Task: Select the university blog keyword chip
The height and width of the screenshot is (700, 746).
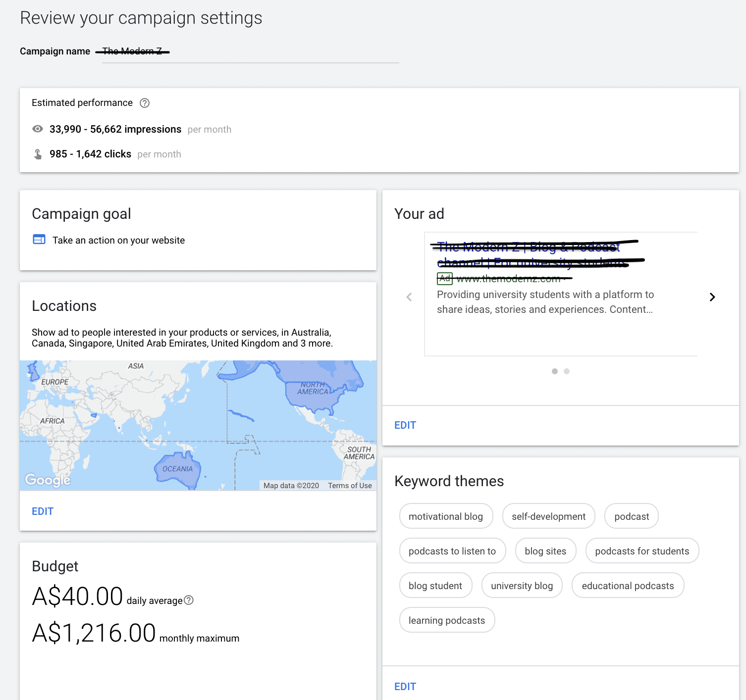Action: pyautogui.click(x=522, y=585)
